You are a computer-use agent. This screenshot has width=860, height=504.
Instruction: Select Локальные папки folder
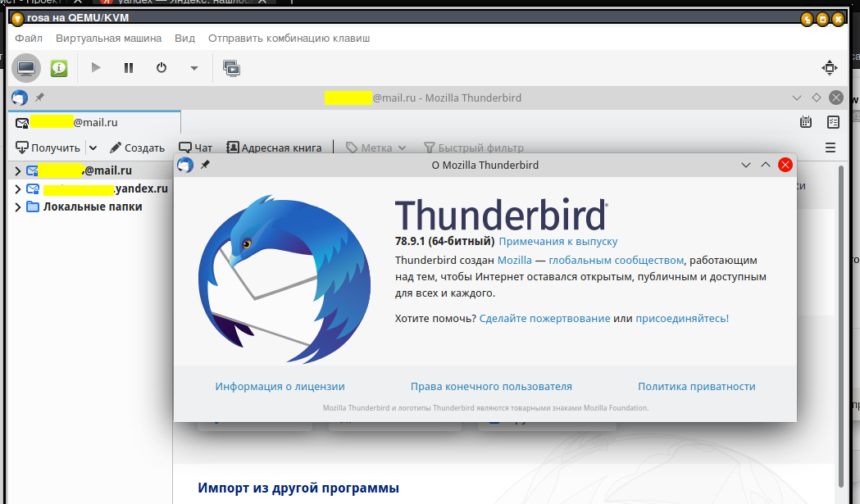90,207
